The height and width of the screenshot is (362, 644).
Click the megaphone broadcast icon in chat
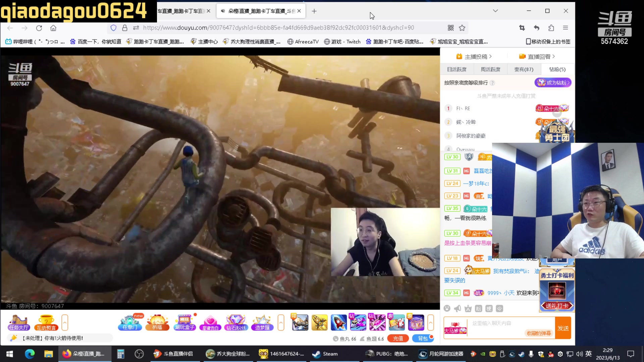(x=458, y=308)
